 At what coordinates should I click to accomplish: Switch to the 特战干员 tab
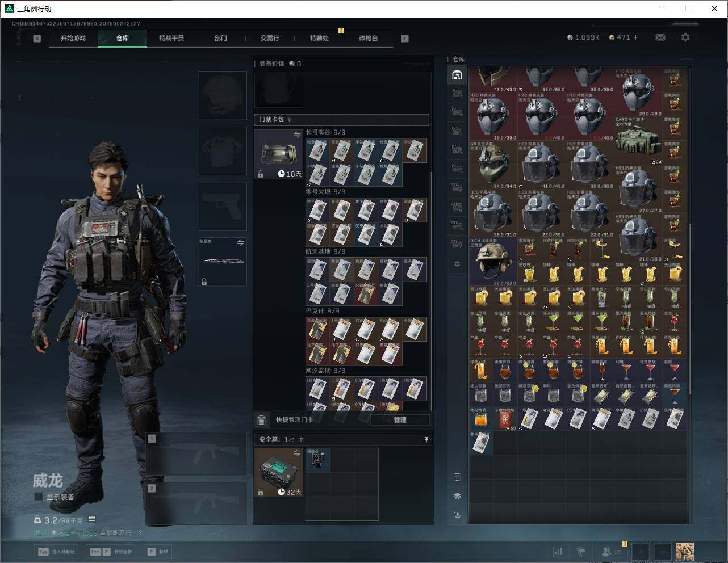(x=171, y=38)
